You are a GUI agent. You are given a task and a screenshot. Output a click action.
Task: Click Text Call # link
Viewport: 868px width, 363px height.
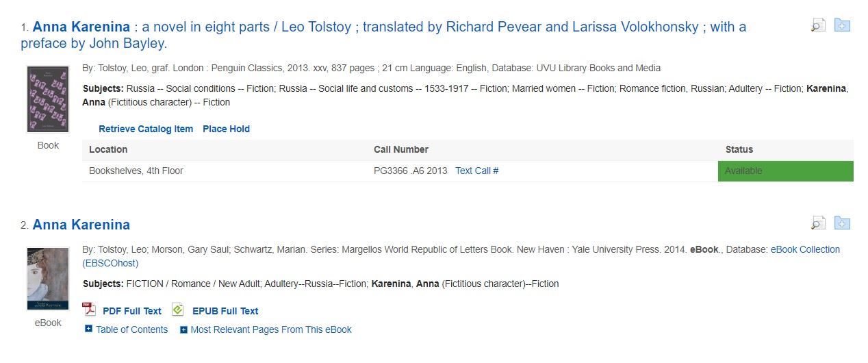pos(477,171)
